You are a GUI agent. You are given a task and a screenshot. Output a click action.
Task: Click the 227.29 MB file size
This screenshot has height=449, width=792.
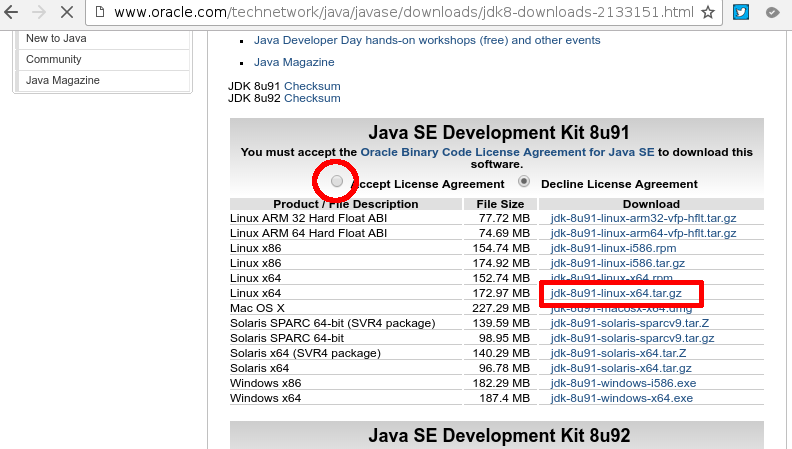click(501, 308)
